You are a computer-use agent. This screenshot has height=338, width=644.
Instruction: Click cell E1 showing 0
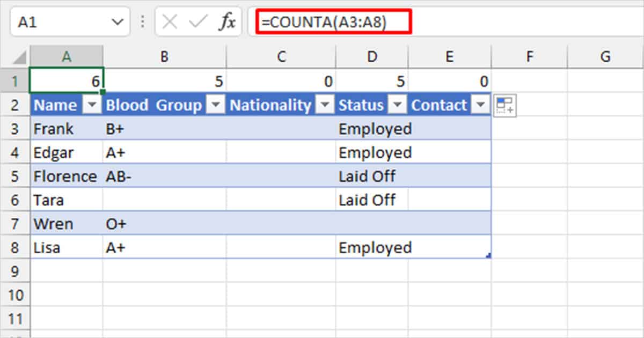pos(449,82)
